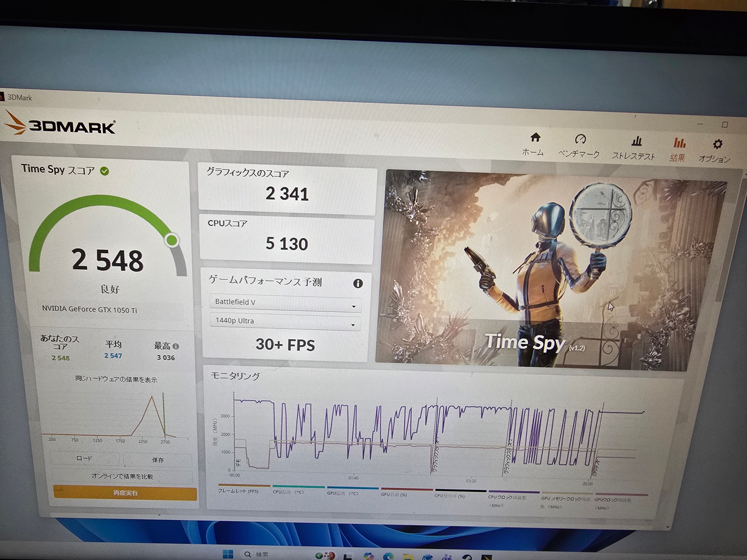The height and width of the screenshot is (560, 747).
Task: Toggle the GPU負荷 (%) legend series
Action: (394, 494)
